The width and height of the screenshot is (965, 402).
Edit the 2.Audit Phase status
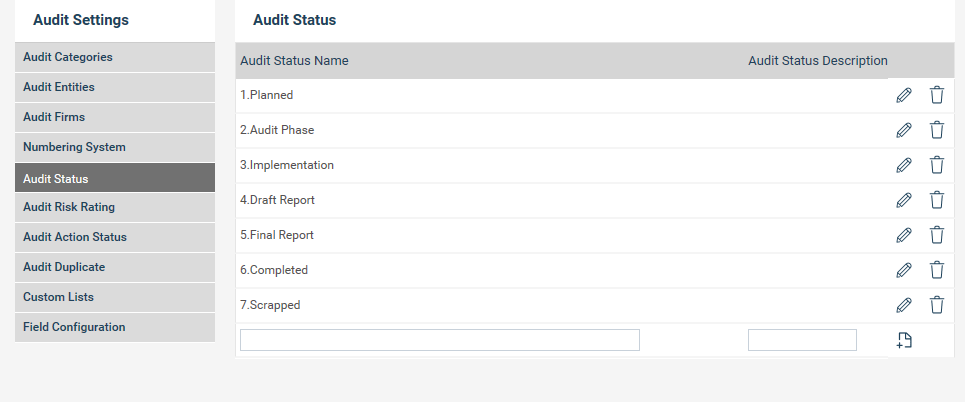904,130
